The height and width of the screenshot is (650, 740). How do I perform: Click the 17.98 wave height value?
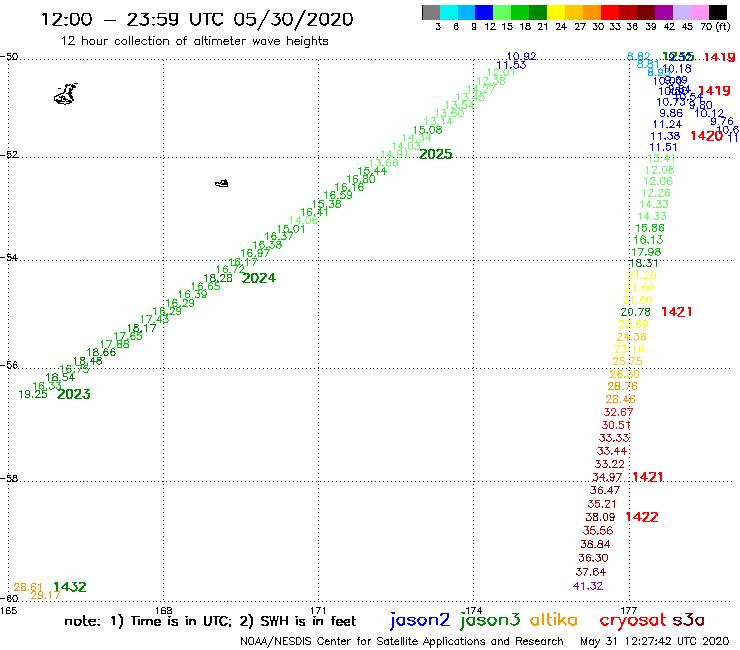click(x=647, y=252)
